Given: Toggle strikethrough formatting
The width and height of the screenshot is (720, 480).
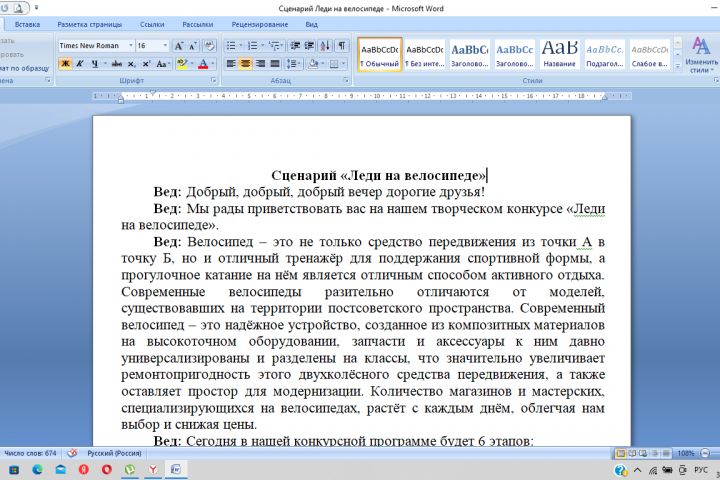Looking at the screenshot, I should pos(117,64).
